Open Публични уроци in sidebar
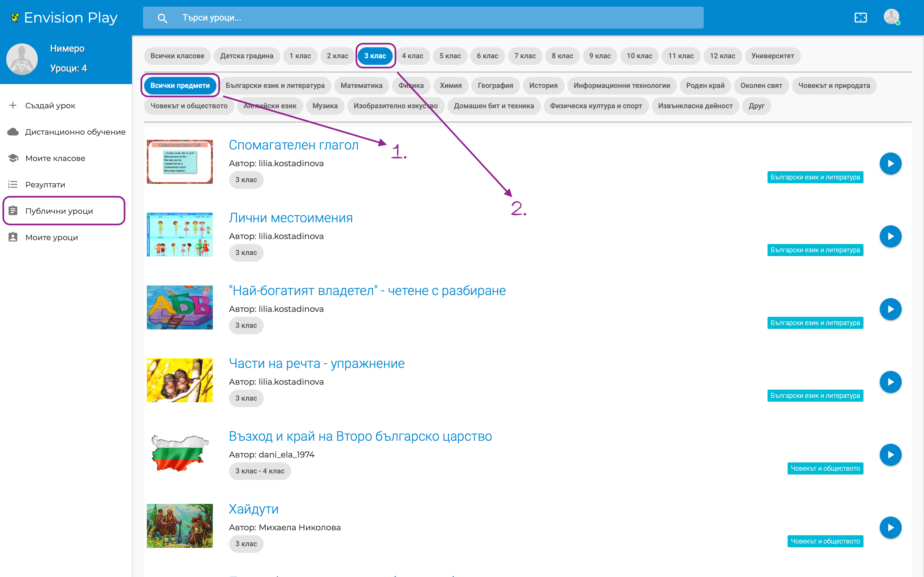This screenshot has width=924, height=577. click(59, 211)
